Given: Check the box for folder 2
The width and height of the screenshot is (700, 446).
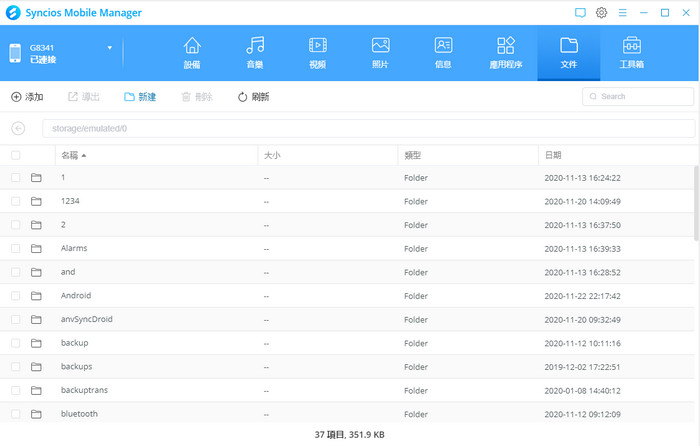Looking at the screenshot, I should point(16,225).
